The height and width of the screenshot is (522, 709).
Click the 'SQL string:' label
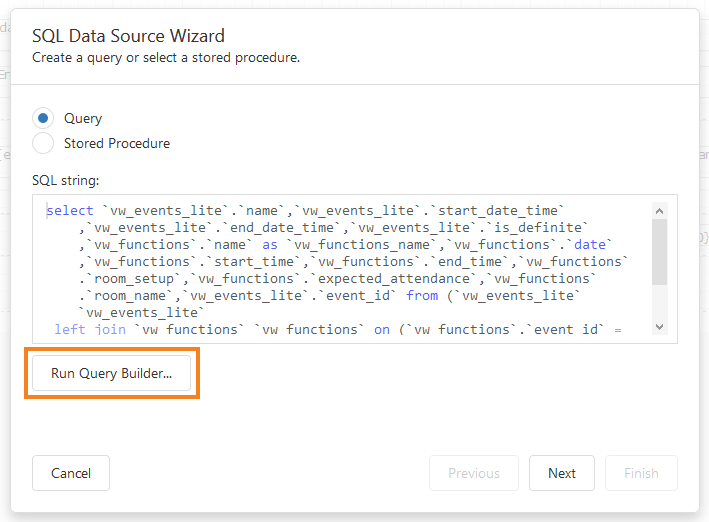pos(66,180)
